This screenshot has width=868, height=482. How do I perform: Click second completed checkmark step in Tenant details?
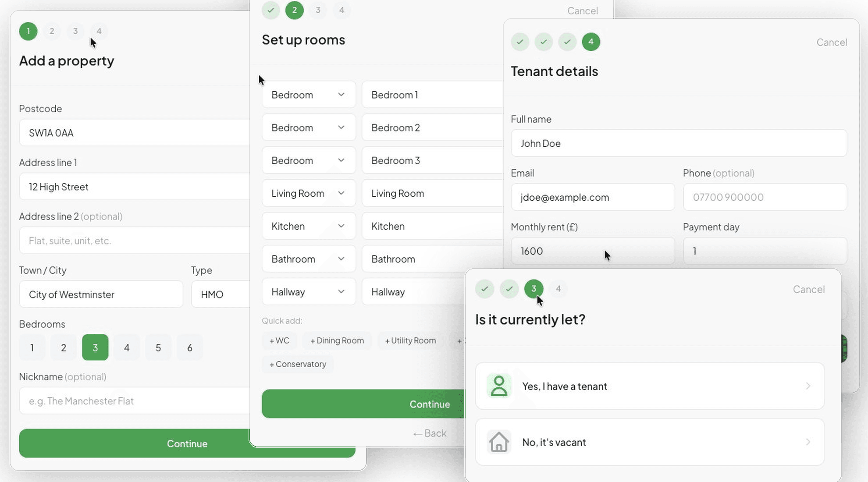544,42
